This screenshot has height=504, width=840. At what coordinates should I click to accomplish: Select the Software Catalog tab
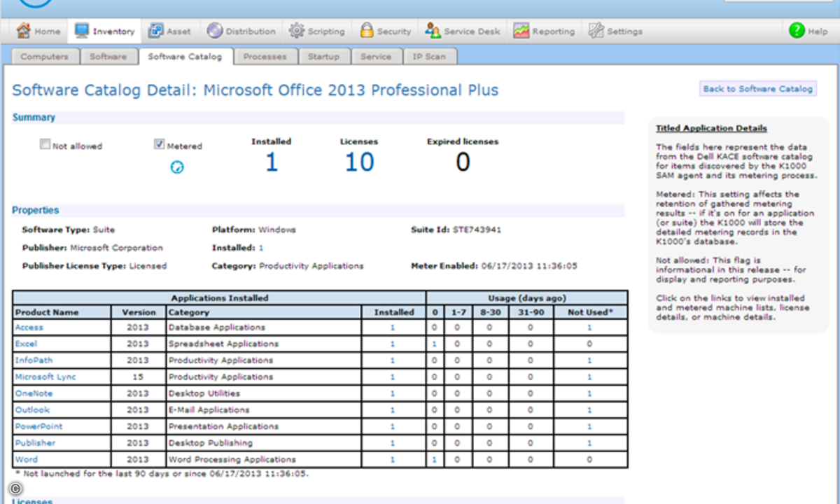click(x=185, y=57)
